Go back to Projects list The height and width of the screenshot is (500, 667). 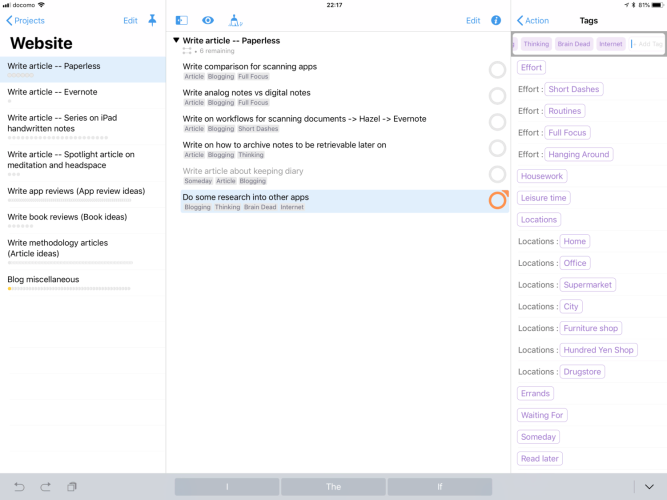pyautogui.click(x=25, y=20)
